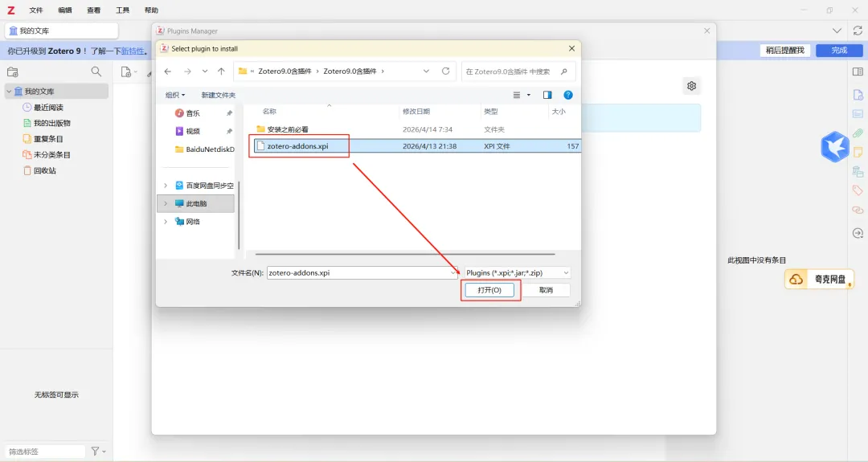This screenshot has height=462, width=868.
Task: Open the libraries and collections icon
Action: click(x=858, y=171)
